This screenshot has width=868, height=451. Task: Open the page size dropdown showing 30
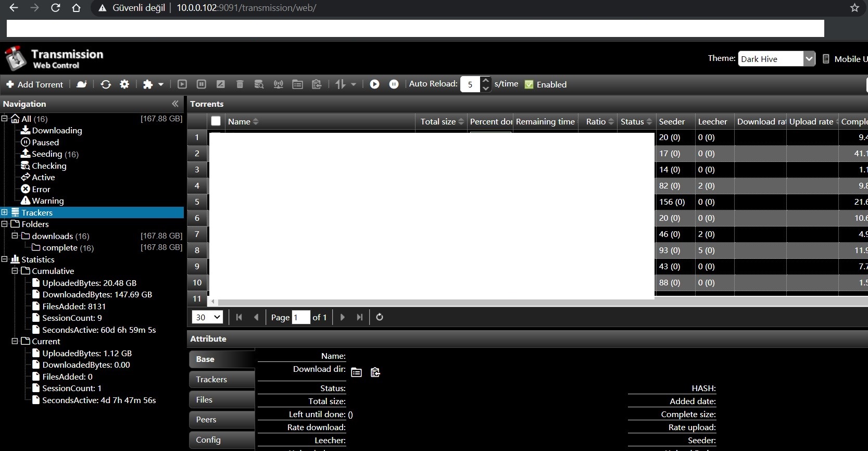[x=208, y=317]
